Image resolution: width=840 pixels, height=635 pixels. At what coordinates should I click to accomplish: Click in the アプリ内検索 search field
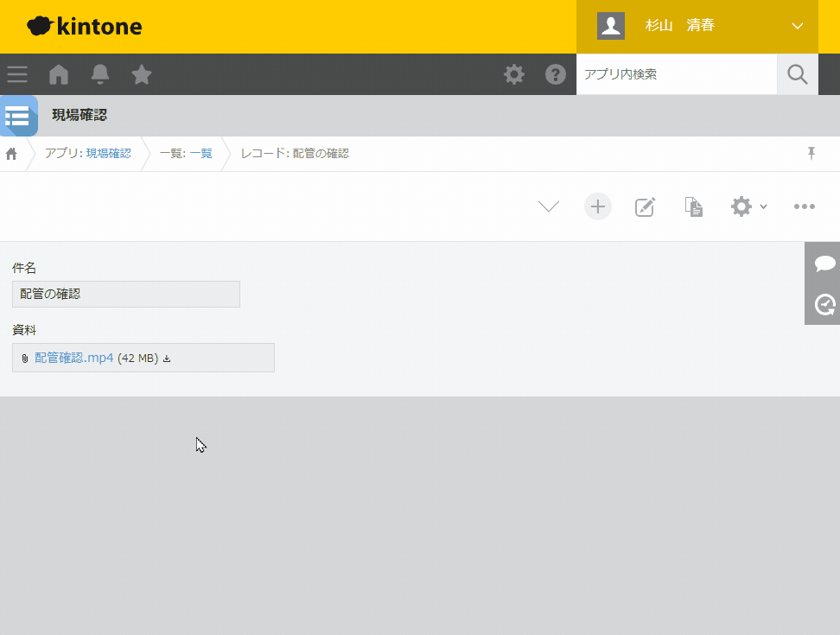[677, 74]
